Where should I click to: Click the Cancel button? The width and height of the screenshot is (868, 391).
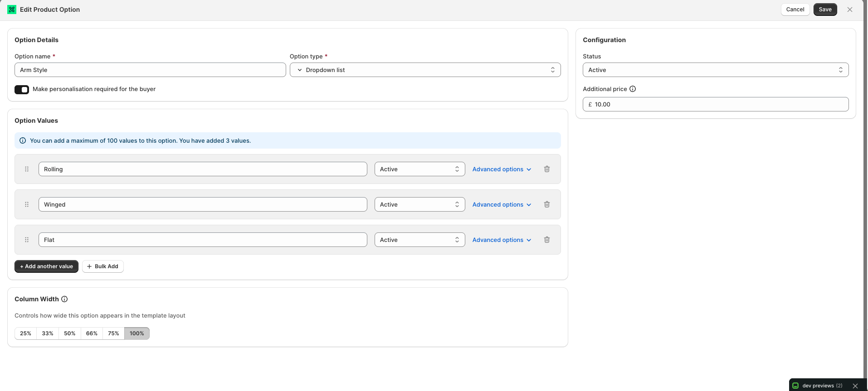coord(795,10)
